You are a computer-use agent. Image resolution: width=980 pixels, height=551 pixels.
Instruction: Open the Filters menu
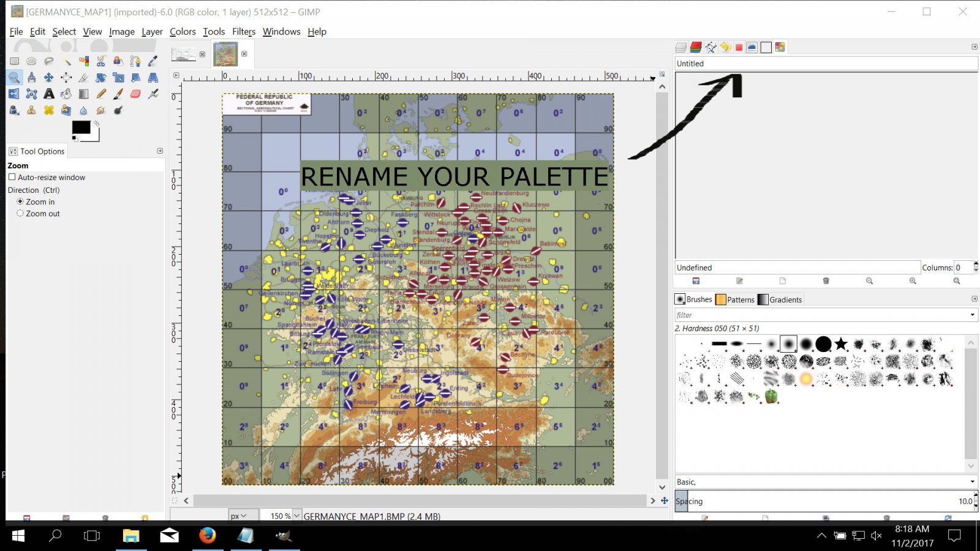point(244,31)
